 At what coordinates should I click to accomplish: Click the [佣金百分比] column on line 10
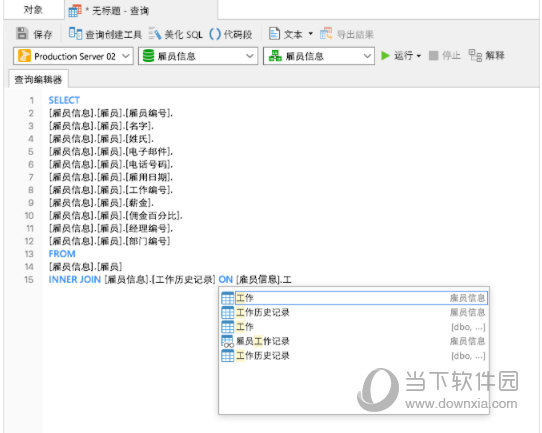coord(153,215)
